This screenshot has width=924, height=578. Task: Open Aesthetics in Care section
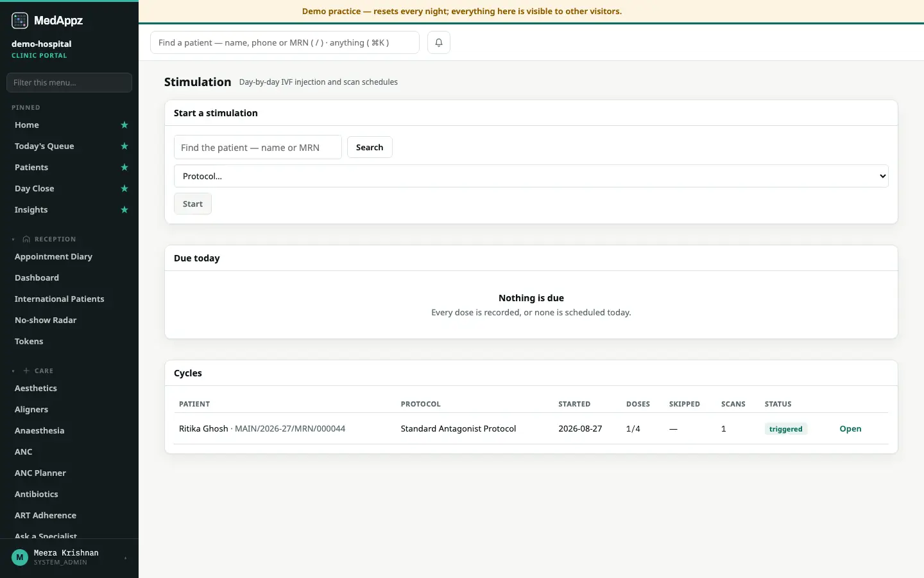[x=36, y=389]
